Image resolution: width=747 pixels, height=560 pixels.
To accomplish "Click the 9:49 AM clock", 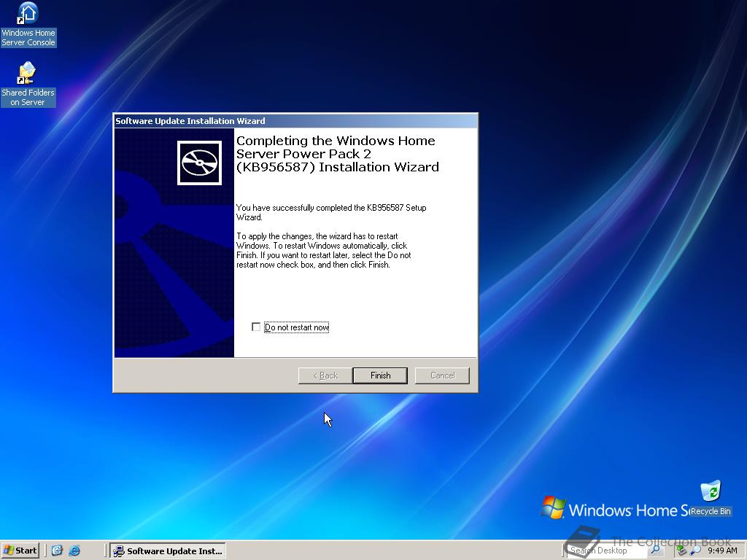I will pyautogui.click(x=722, y=551).
